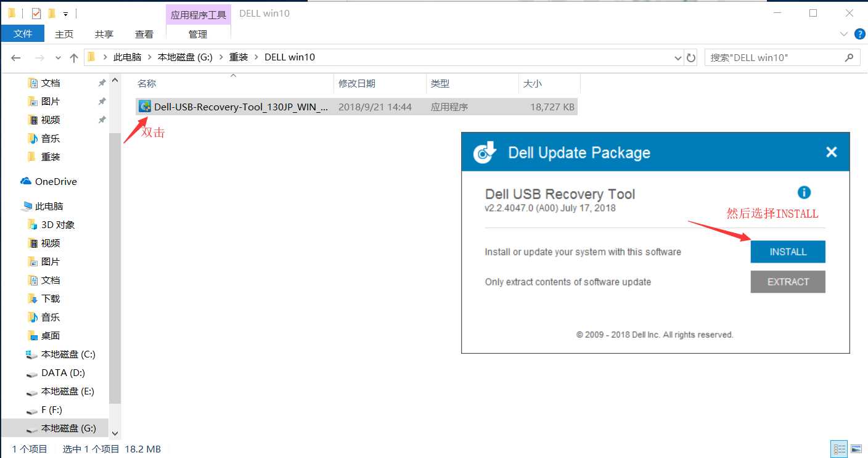Switch to details view icon
Viewport: 868px width, 458px height.
click(x=839, y=449)
